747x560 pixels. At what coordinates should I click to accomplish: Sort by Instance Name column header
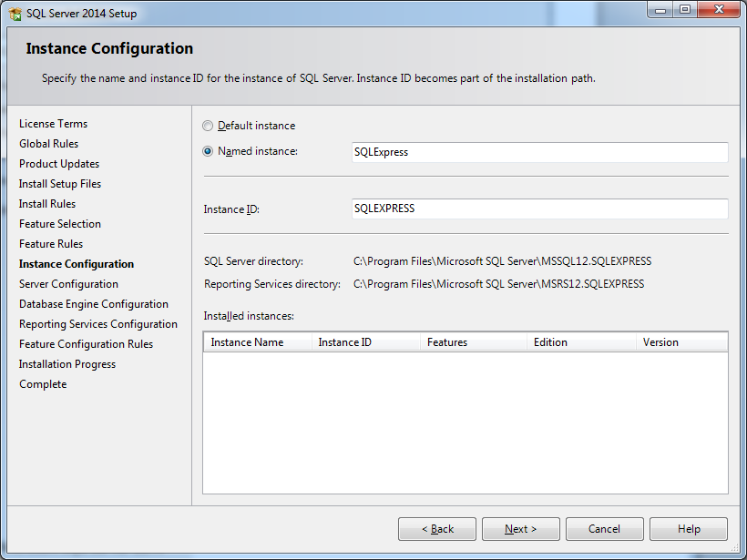point(258,342)
